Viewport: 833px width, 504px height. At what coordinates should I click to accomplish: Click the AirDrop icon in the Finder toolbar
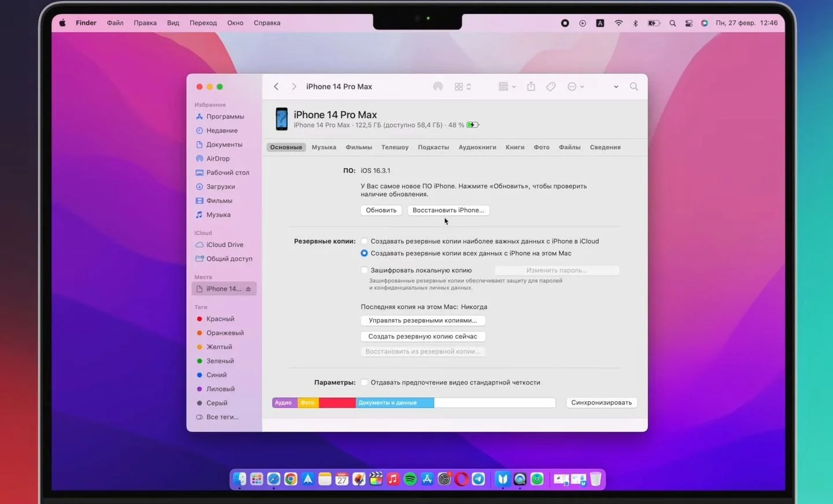pos(438,87)
